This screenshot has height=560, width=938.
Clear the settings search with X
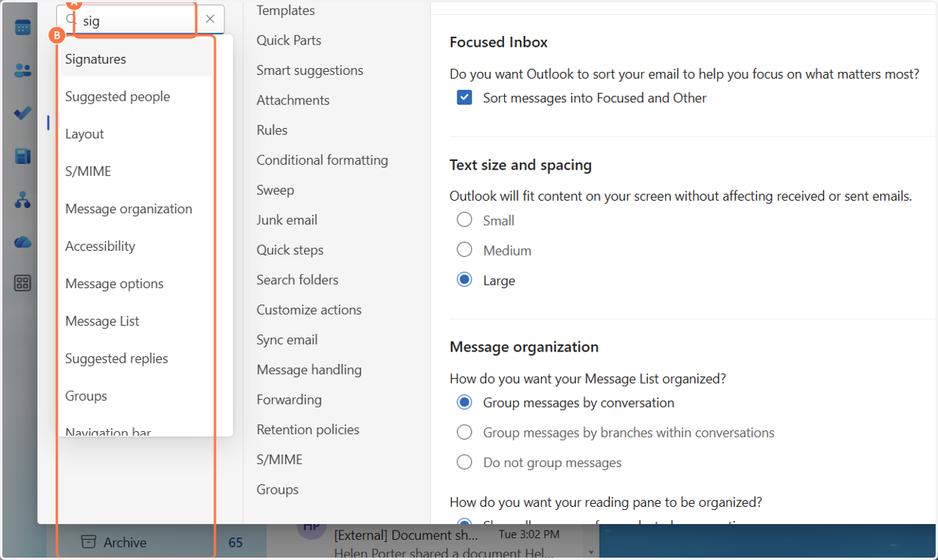tap(209, 19)
